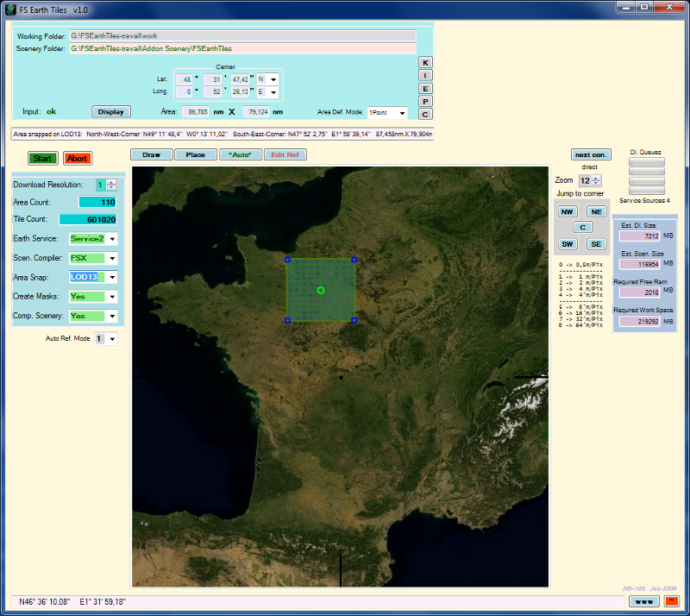Image resolution: width=690 pixels, height=616 pixels.
Task: Click the C side button under P
Action: (425, 115)
